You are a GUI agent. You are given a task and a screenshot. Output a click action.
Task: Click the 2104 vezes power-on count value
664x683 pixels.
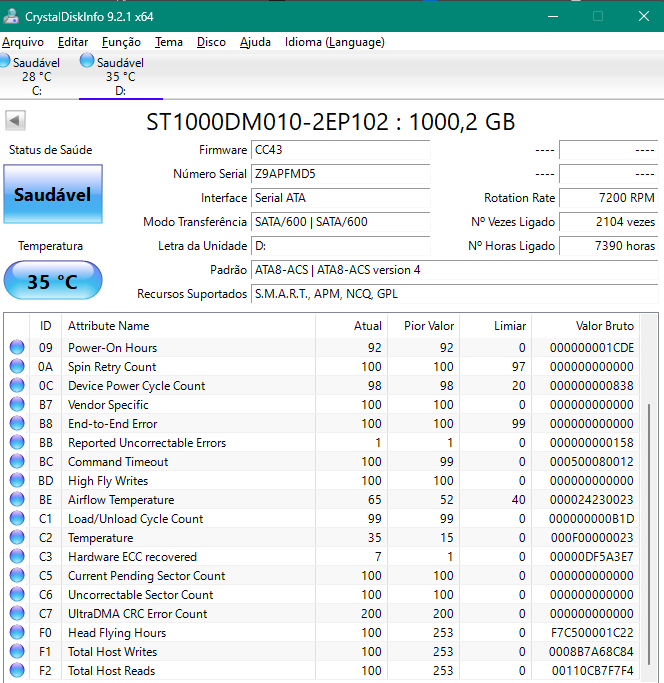pos(608,222)
